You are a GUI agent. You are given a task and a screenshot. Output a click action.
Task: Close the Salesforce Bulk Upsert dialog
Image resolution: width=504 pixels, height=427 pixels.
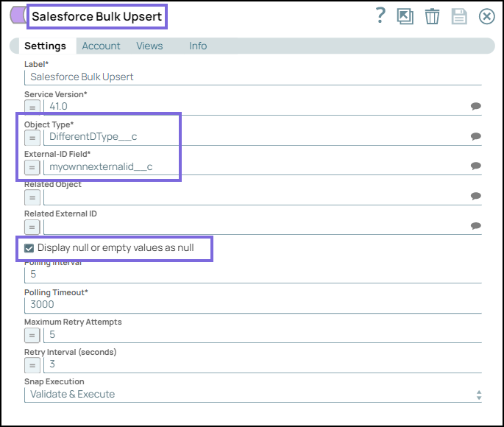[486, 16]
